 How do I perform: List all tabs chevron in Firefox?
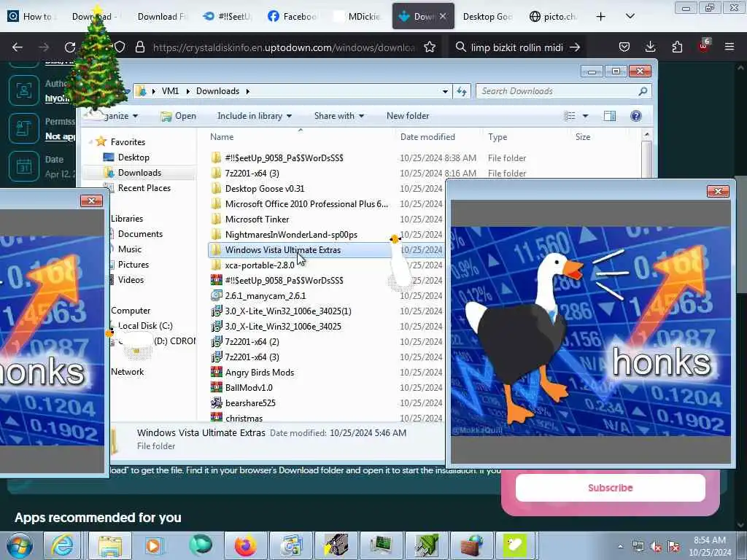630,17
